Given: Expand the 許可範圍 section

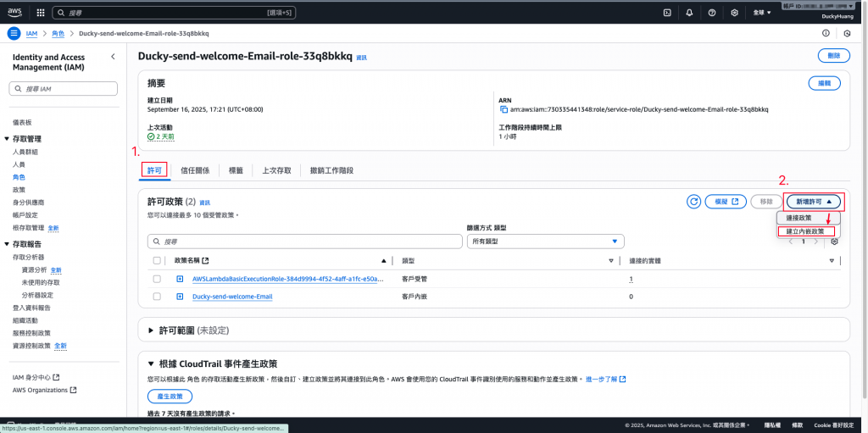Looking at the screenshot, I should (151, 330).
